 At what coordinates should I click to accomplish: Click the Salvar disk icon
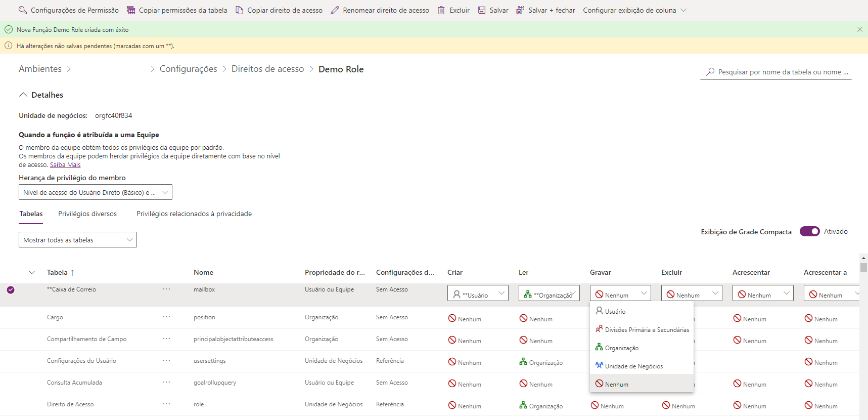[x=482, y=10]
